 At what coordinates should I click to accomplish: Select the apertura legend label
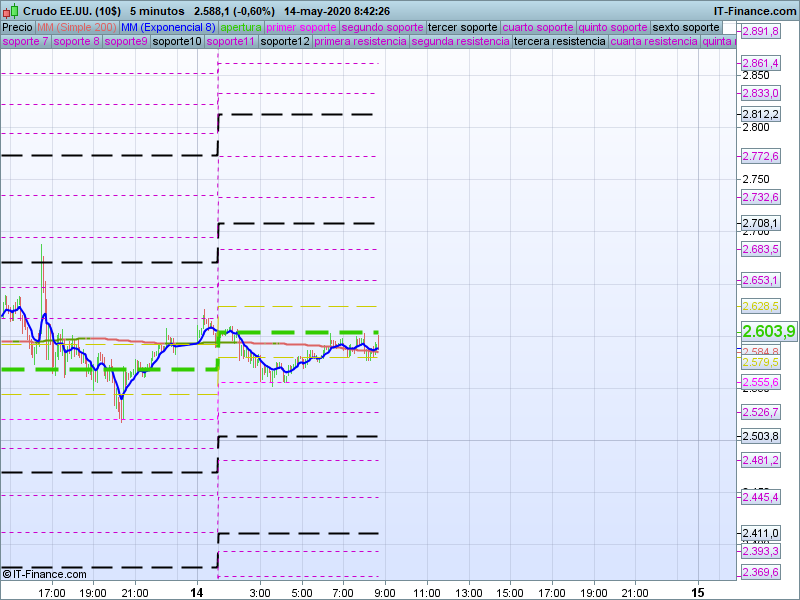click(241, 27)
